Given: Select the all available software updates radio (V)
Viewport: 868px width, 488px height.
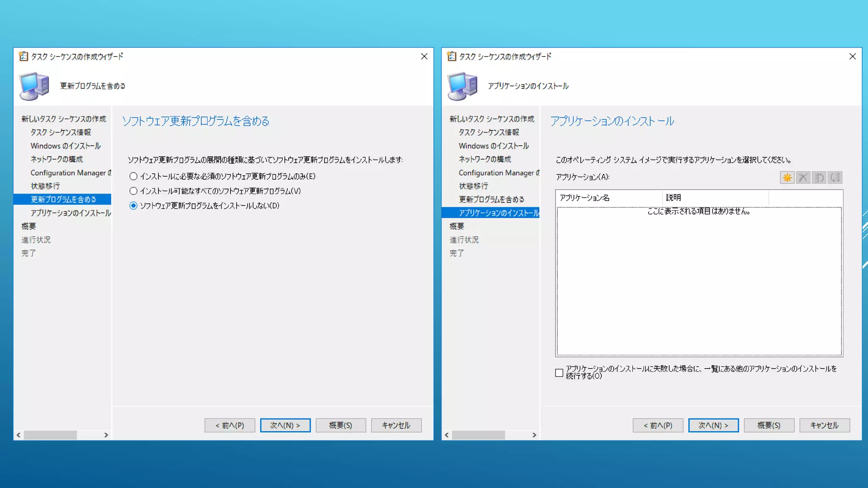Looking at the screenshot, I should (134, 191).
